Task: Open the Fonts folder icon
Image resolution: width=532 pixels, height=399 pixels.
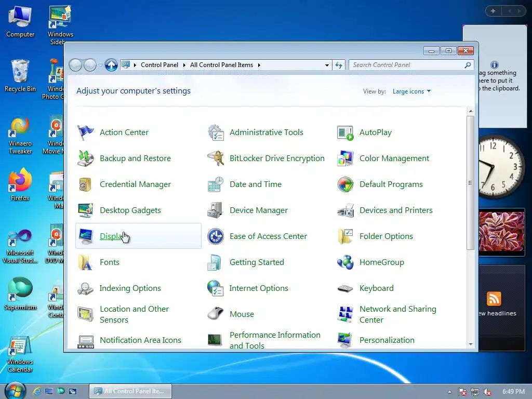Action: click(x=86, y=262)
